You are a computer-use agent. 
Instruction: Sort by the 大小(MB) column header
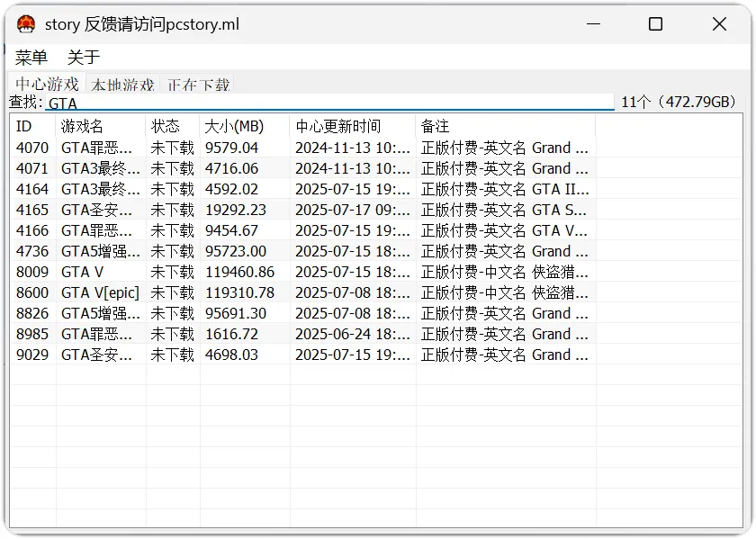click(245, 126)
